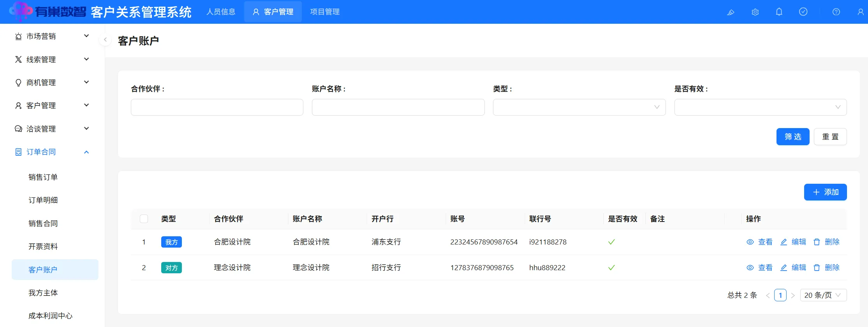Image resolution: width=868 pixels, height=327 pixels.
Task: Click the 筛选 filter button
Action: pyautogui.click(x=792, y=137)
